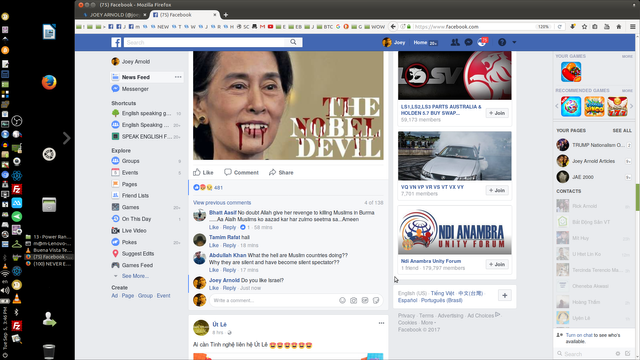
Task: Open On This Day
Action: pyautogui.click(x=136, y=219)
